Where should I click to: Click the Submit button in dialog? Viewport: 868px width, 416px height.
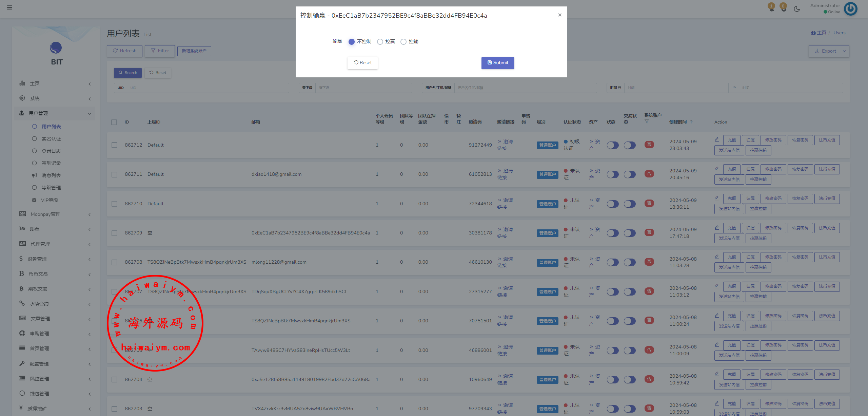point(498,63)
